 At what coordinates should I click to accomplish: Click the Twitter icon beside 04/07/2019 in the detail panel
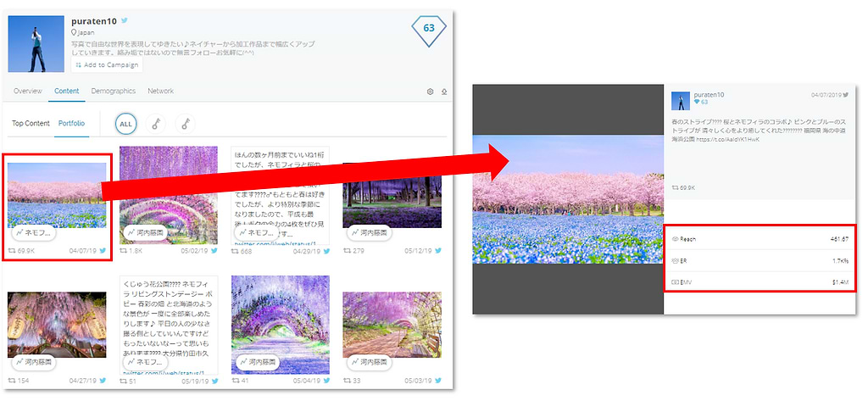coord(845,95)
